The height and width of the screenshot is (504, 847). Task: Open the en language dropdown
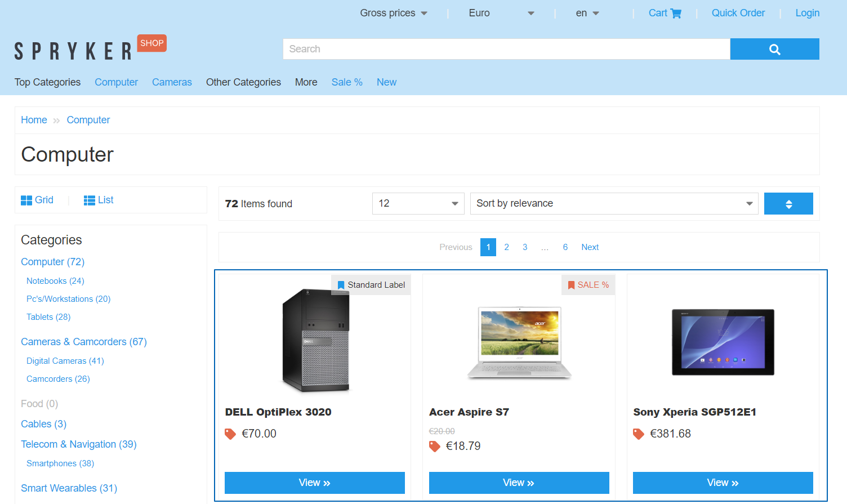point(587,13)
